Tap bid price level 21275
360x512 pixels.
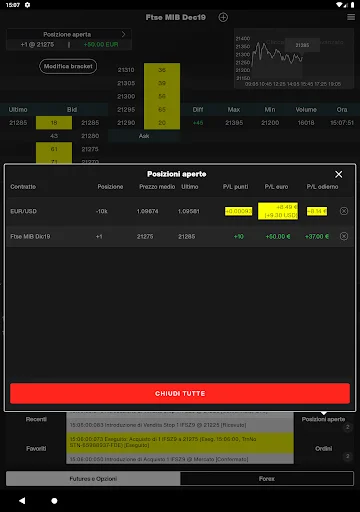point(90,149)
